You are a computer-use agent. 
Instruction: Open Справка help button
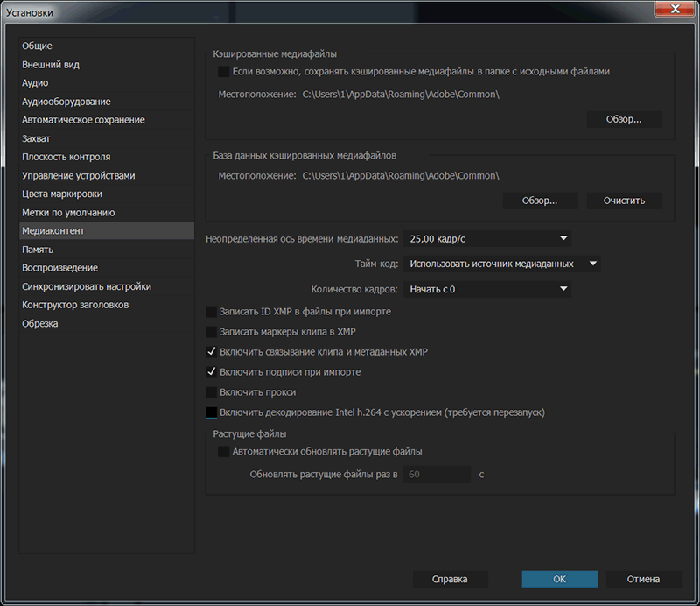[450, 579]
